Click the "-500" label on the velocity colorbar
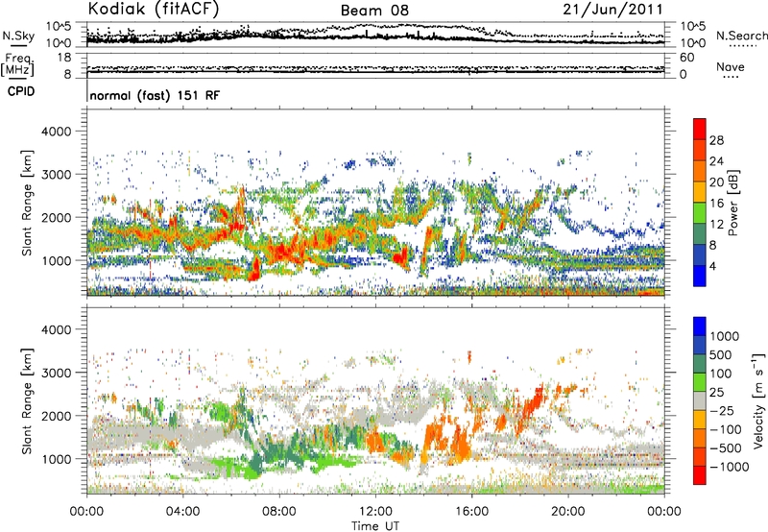 (725, 447)
